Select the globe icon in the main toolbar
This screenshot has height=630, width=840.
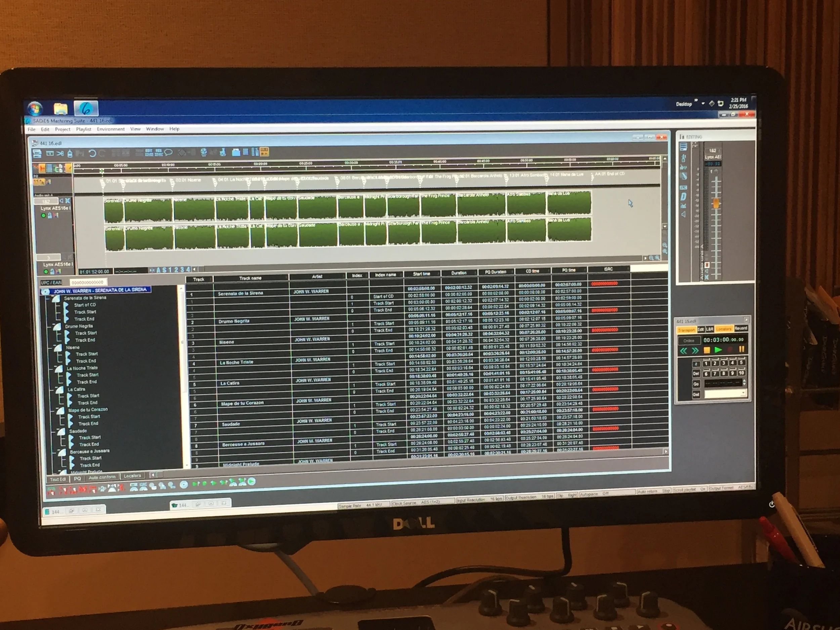point(204,152)
